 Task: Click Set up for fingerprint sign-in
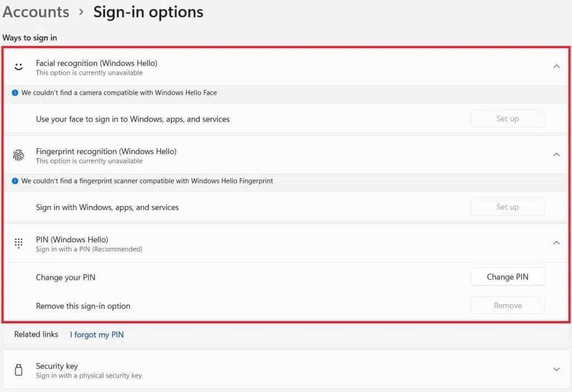[507, 207]
